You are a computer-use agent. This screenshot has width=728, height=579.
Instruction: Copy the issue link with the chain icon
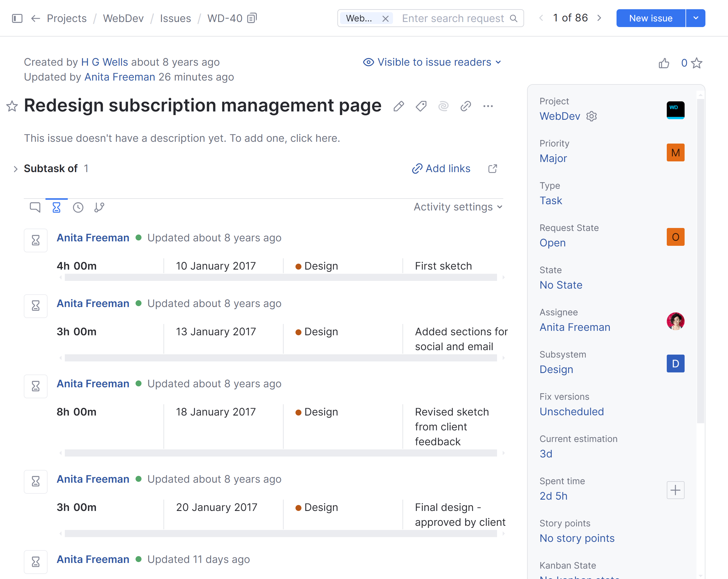[465, 106]
